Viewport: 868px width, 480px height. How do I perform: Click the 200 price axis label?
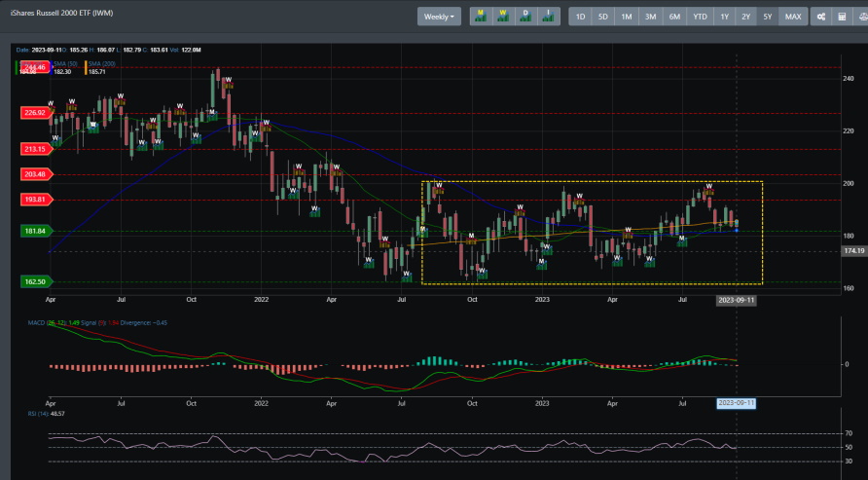coord(849,184)
